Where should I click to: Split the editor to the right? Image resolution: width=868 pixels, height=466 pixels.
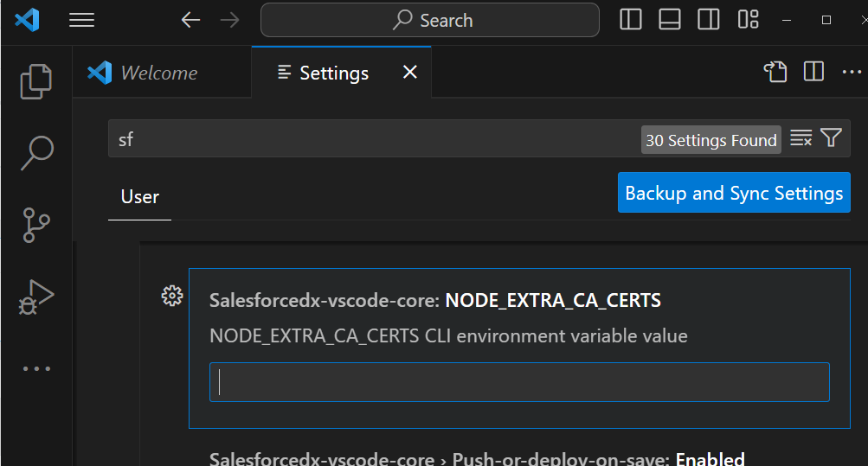point(813,72)
